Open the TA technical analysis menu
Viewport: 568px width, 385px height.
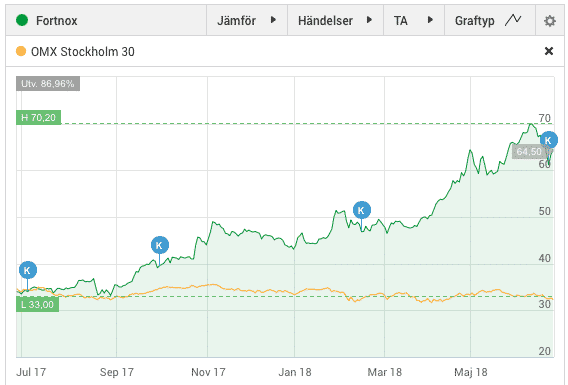pyautogui.click(x=414, y=21)
